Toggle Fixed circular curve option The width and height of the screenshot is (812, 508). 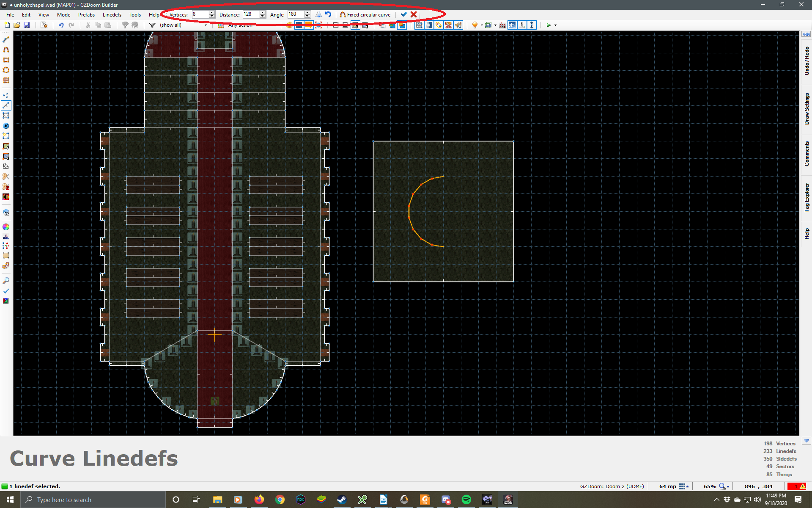[x=365, y=14]
